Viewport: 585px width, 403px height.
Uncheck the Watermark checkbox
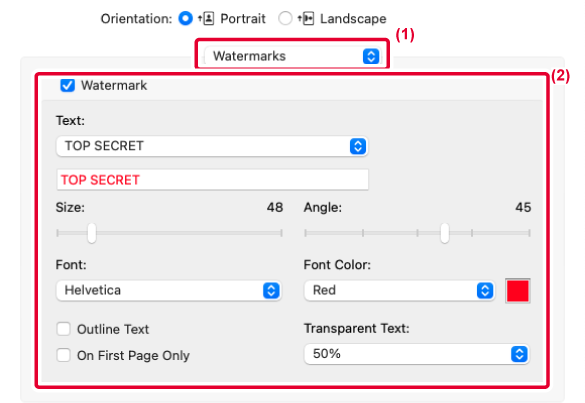[68, 85]
